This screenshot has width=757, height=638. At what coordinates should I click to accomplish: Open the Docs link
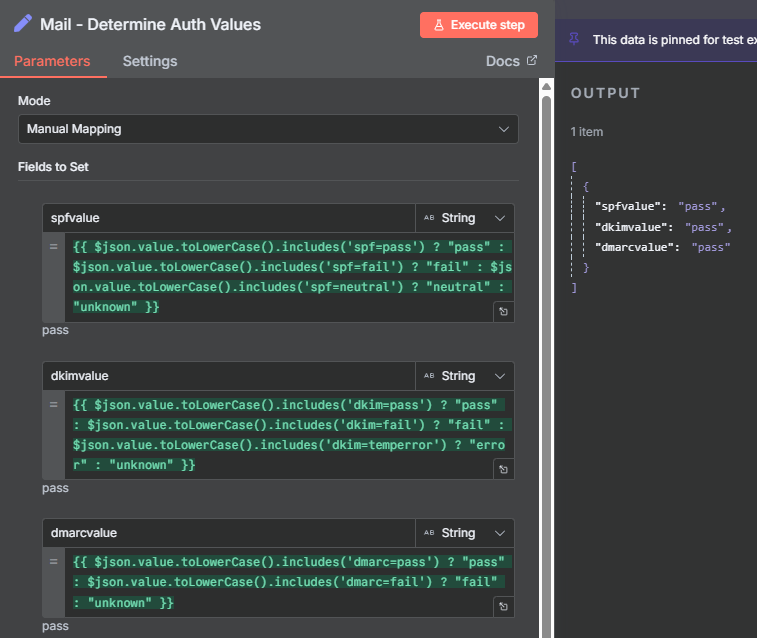tap(502, 61)
